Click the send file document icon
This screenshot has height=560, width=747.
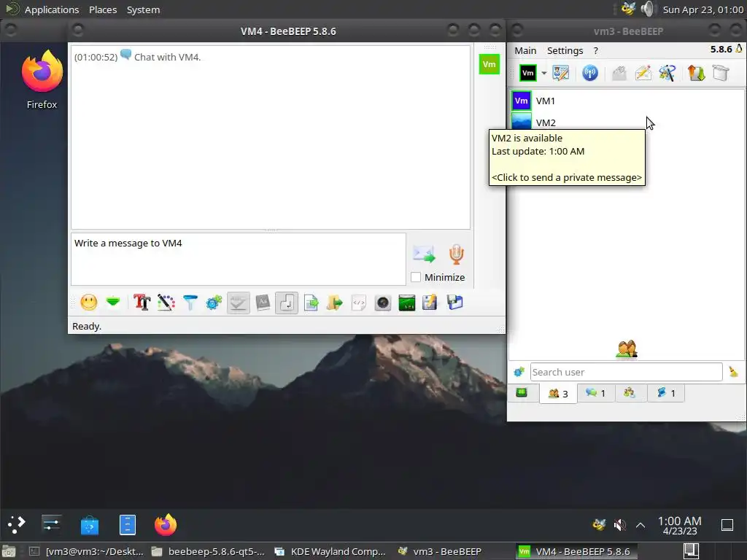click(311, 303)
